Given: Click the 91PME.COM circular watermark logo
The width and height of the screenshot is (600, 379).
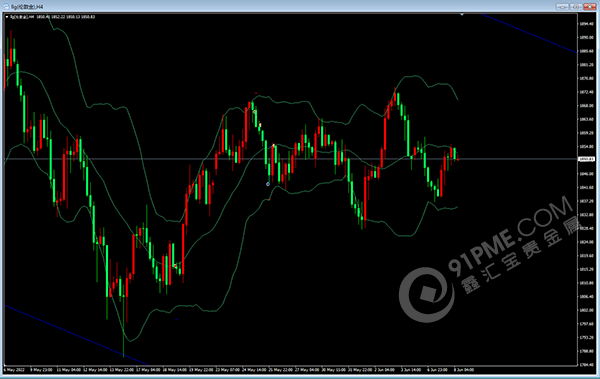Looking at the screenshot, I should [x=427, y=295].
